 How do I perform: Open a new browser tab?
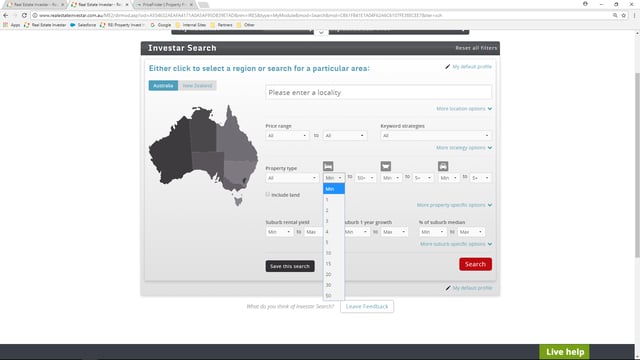click(204, 5)
